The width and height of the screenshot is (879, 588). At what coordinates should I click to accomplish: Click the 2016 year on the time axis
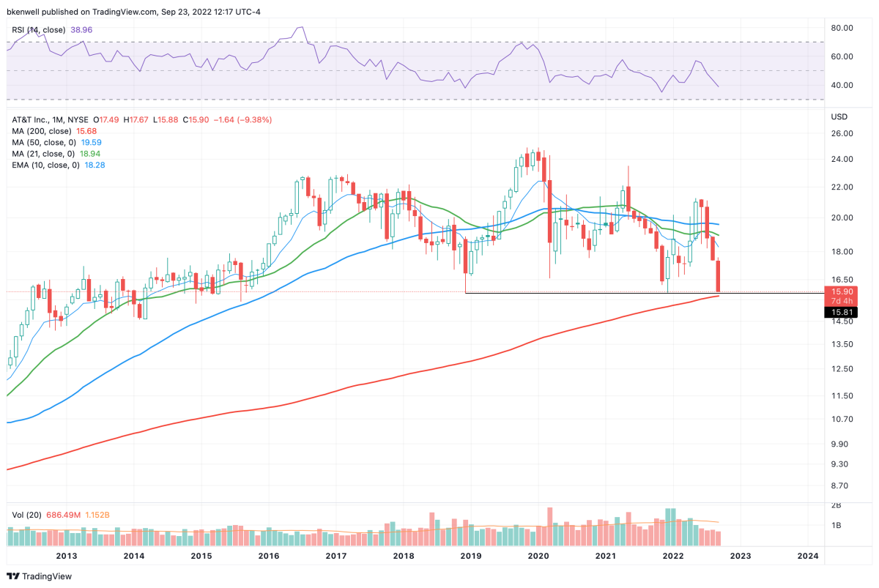[269, 557]
